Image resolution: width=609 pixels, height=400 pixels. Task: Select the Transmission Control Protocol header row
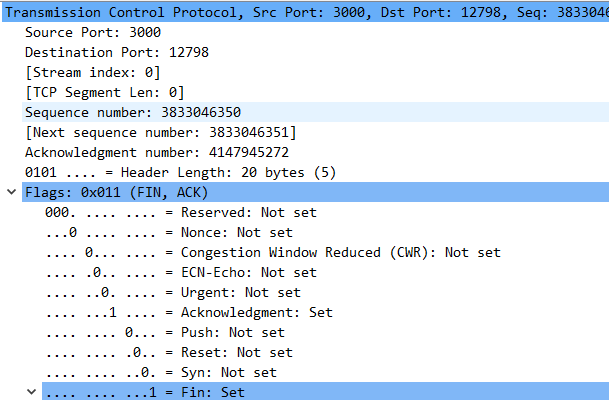300,11
